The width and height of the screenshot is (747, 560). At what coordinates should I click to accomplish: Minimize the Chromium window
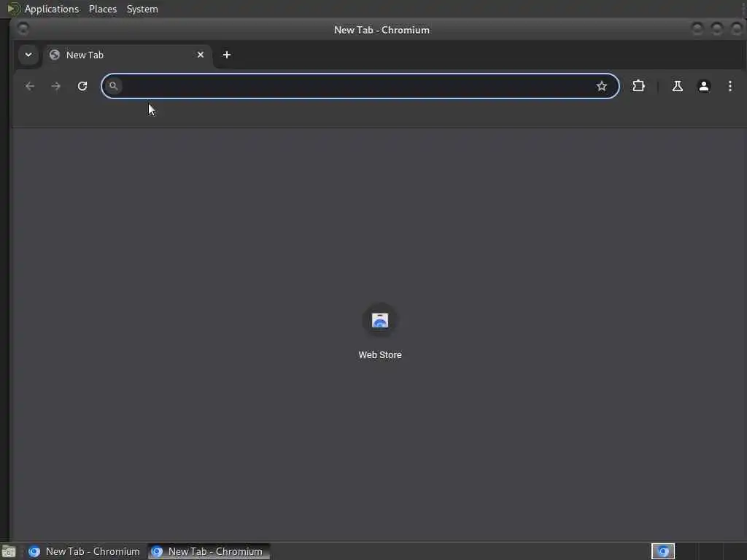pos(697,29)
